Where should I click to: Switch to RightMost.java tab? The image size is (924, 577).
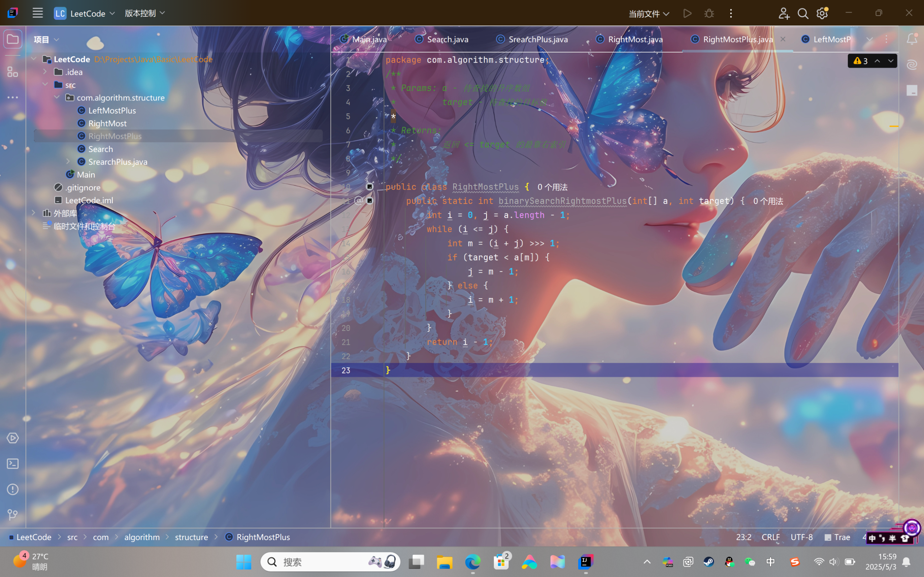coord(630,39)
